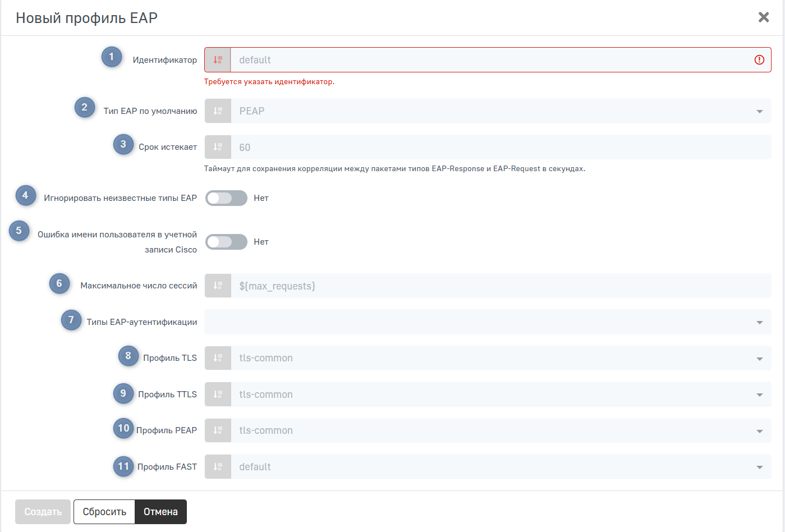Click the Создать button
The image size is (785, 532).
pos(43,512)
